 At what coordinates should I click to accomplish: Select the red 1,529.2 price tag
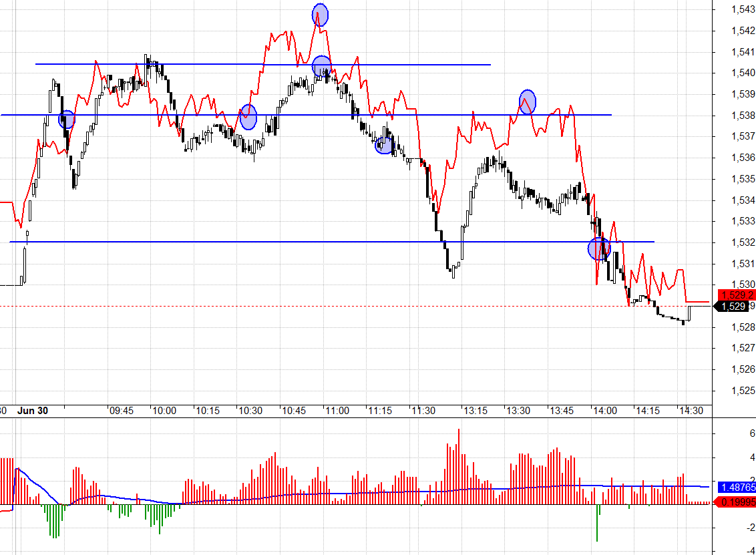pyautogui.click(x=736, y=295)
